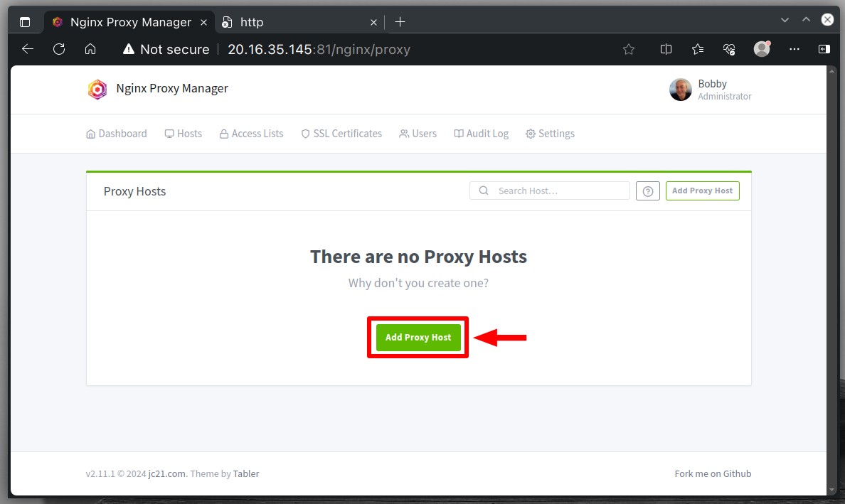Expand the tab search chevron

coord(785,20)
